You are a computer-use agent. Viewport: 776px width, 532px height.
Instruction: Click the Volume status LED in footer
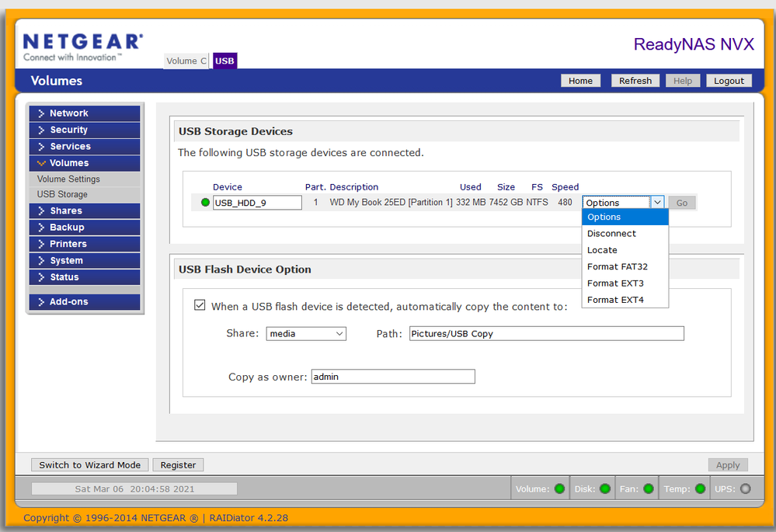pos(559,489)
